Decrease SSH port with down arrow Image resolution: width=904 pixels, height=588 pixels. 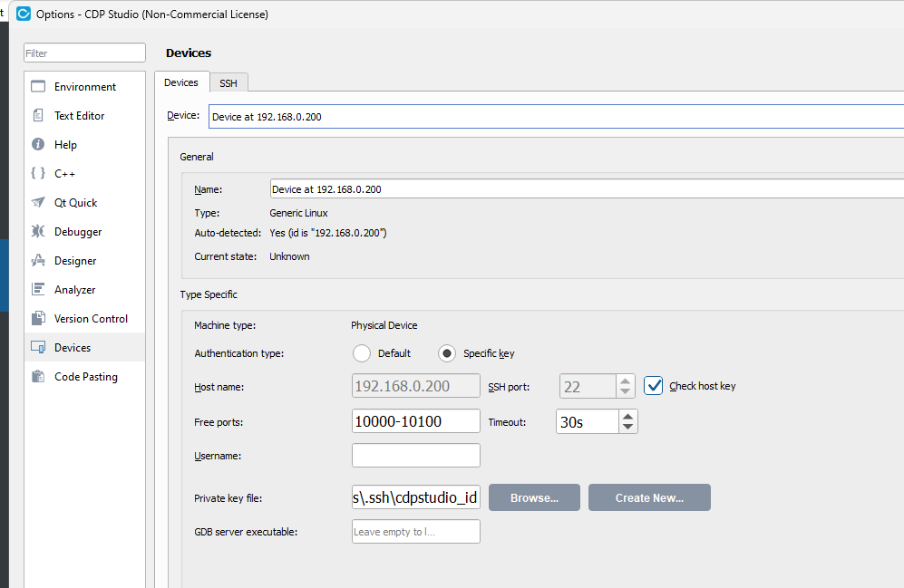(625, 391)
